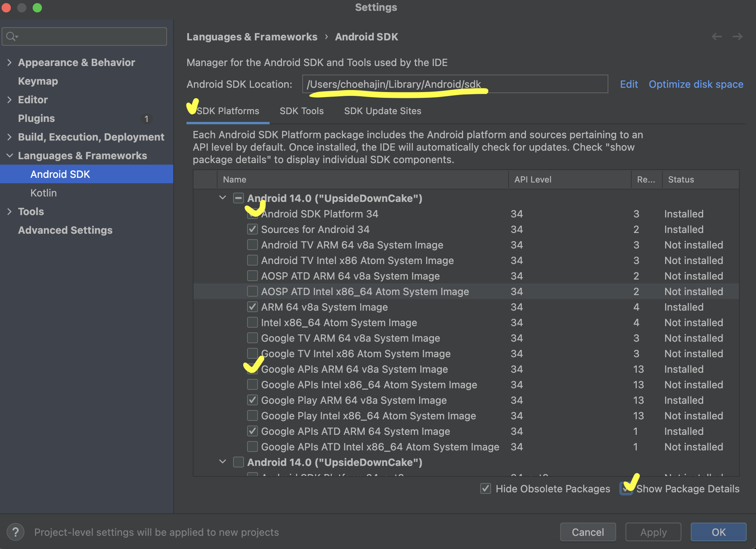The image size is (756, 549).
Task: Uncheck Google APIs ATD ARM 64 System Image
Action: pos(253,431)
